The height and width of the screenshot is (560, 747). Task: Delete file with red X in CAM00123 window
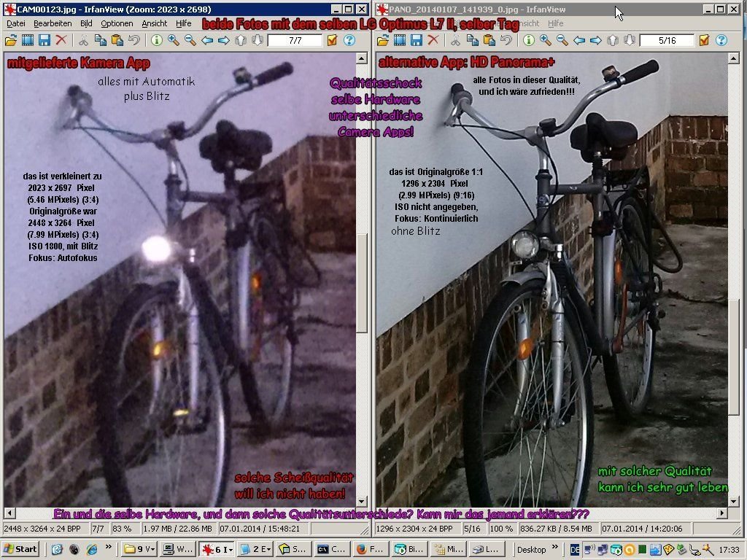[61, 41]
